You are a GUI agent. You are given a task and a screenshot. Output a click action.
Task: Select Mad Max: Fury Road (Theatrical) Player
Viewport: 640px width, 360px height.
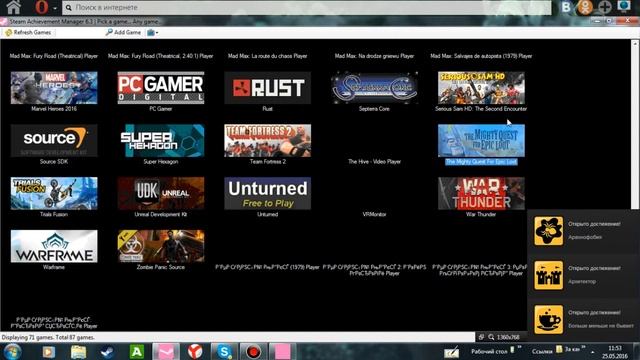click(x=54, y=56)
